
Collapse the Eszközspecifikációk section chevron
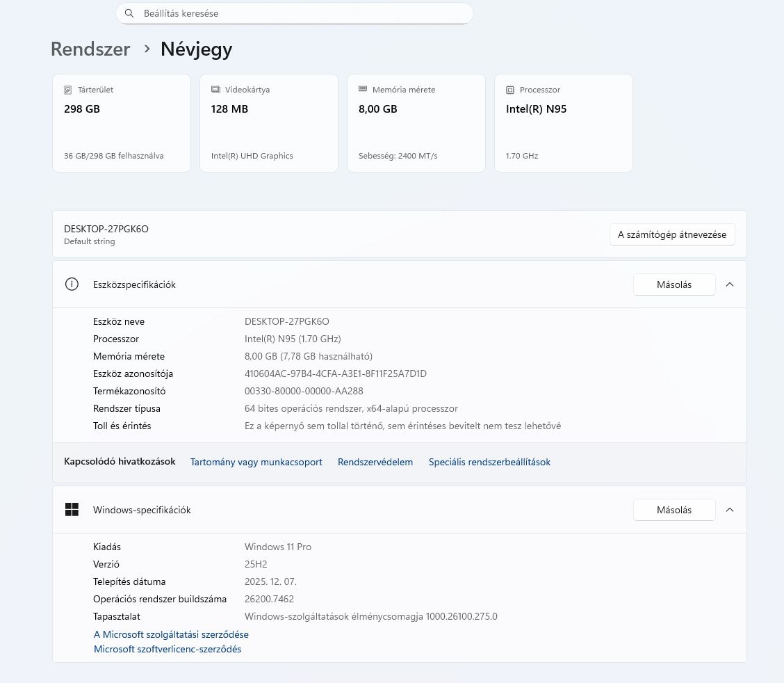tap(730, 284)
